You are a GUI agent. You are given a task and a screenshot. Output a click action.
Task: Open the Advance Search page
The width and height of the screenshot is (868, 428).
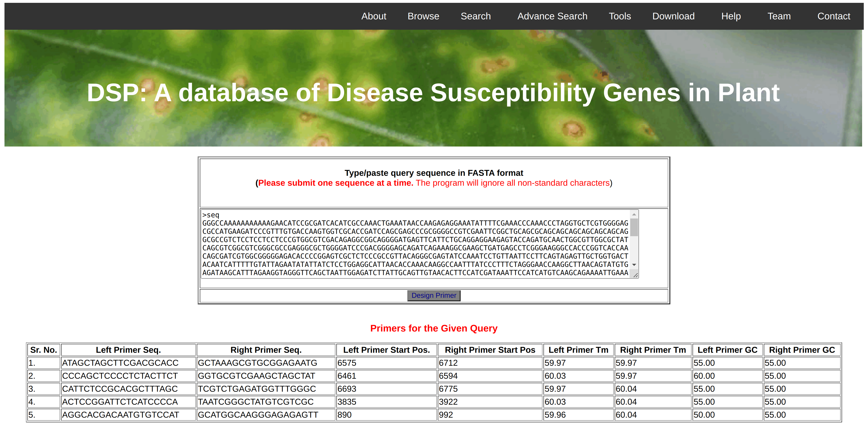click(552, 16)
